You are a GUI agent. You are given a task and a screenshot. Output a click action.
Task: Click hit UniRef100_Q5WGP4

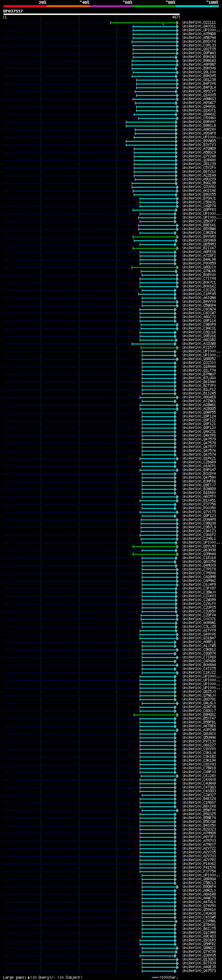199,306
